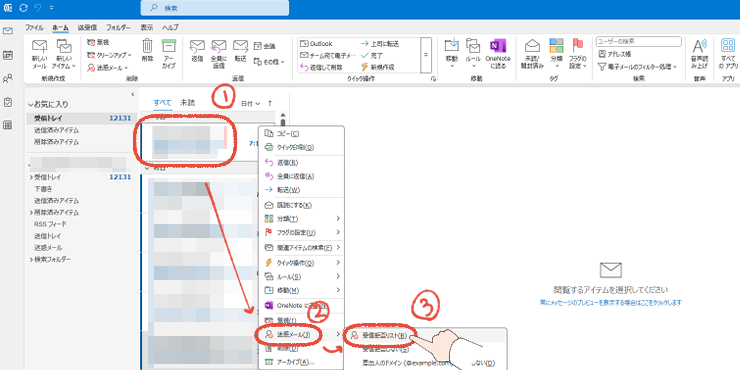Expand the クリーンアップ (Clean Up) ribbon dropdown
740x370 pixels.
pyautogui.click(x=109, y=55)
